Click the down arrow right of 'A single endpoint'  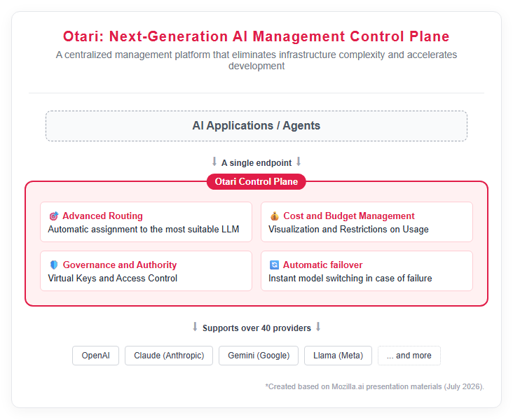tap(299, 162)
